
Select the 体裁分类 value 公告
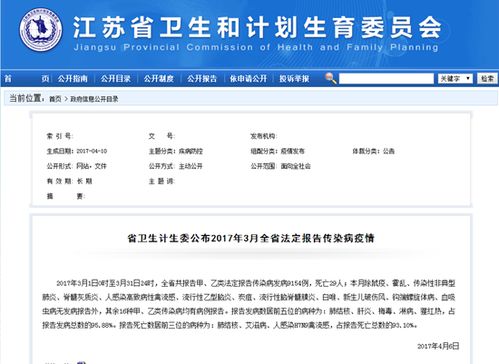click(389, 151)
